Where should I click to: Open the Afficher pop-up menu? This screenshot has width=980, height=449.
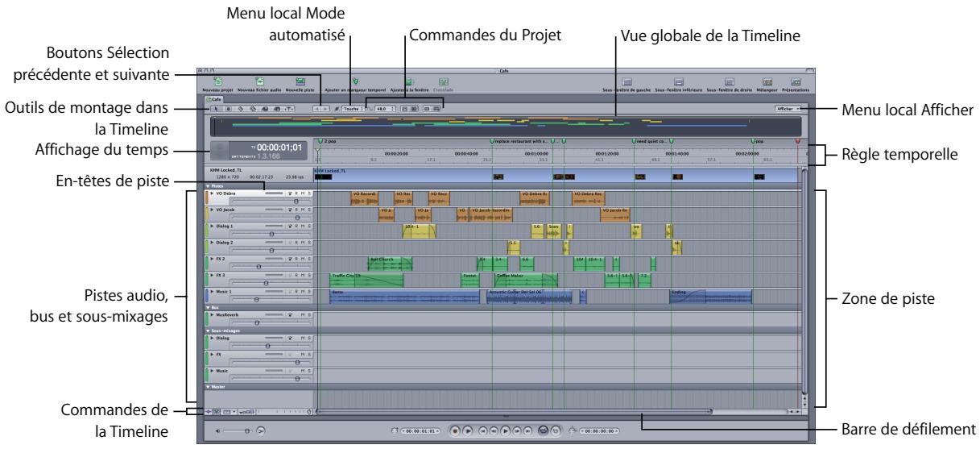[x=787, y=108]
